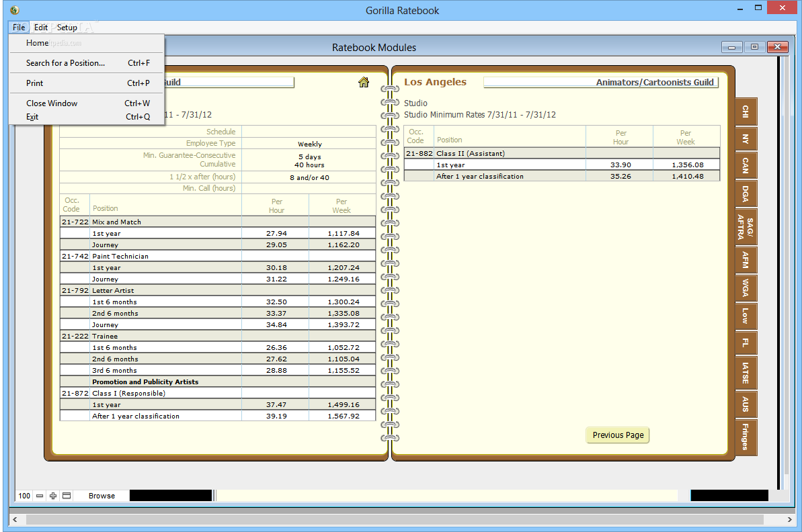Switch to the CAN tab
Image resolution: width=802 pixels, height=532 pixels.
click(x=746, y=165)
